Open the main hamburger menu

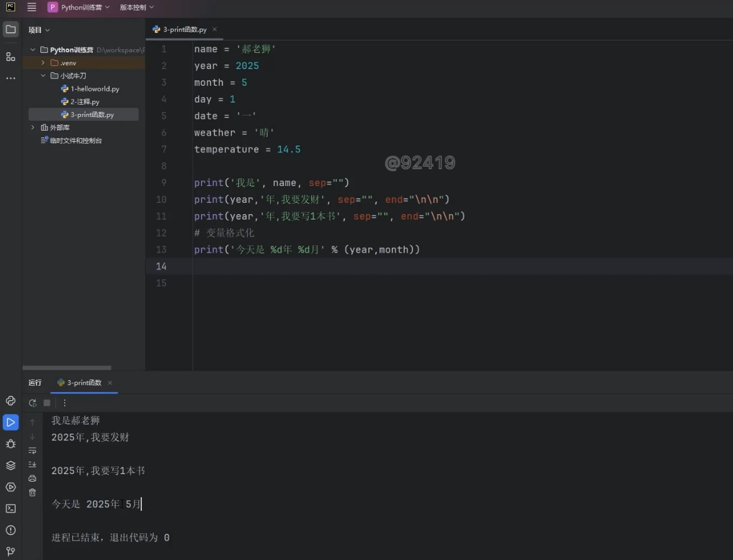click(32, 7)
